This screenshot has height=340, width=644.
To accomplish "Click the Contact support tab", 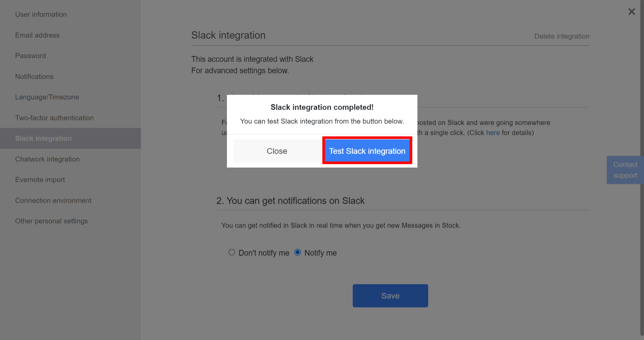I will coord(625,170).
